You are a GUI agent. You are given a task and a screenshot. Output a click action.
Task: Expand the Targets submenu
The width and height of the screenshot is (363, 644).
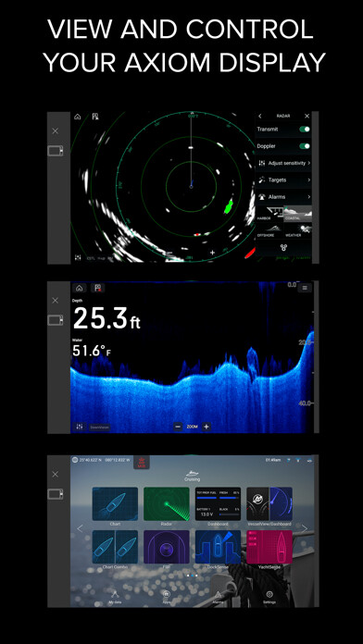tap(283, 180)
